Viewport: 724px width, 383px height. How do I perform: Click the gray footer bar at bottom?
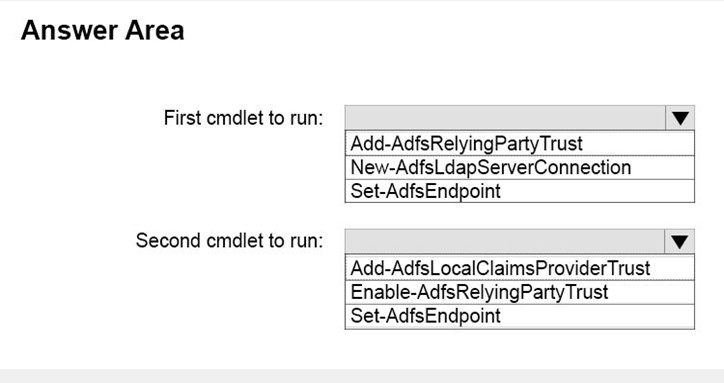362,376
